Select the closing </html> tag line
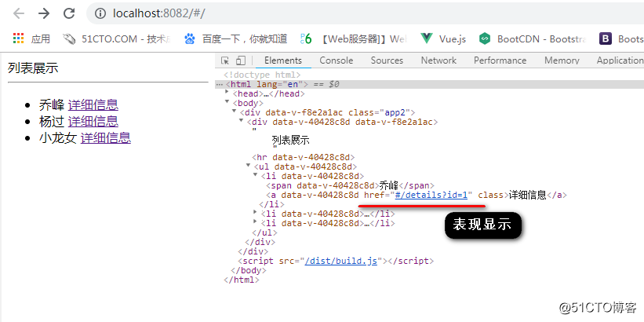644x322 pixels. 242,280
